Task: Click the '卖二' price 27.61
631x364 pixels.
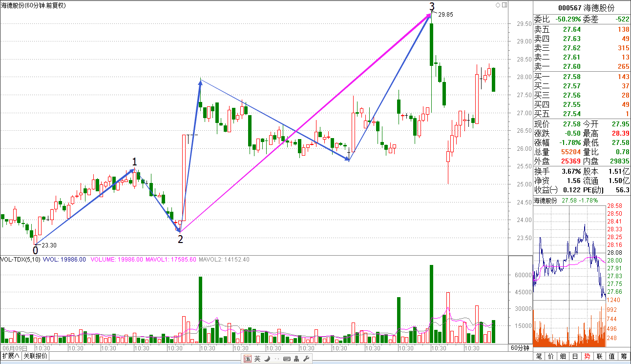Action: pos(572,57)
